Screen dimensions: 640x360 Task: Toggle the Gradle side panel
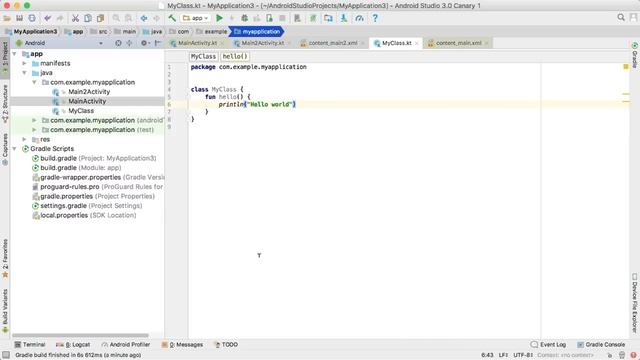(x=635, y=54)
